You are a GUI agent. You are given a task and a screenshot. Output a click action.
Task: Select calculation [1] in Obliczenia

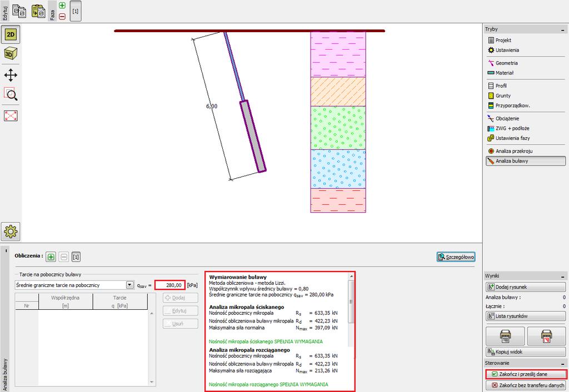(76, 257)
